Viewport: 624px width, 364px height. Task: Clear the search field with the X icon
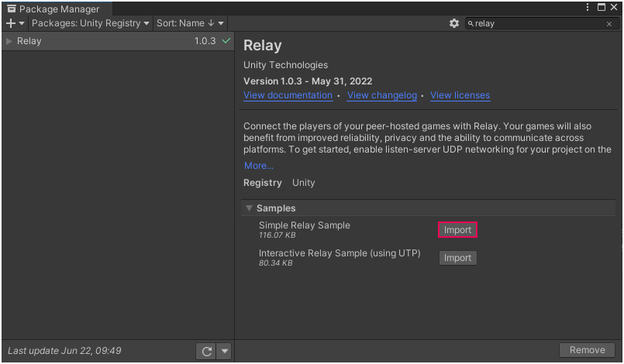tap(609, 24)
